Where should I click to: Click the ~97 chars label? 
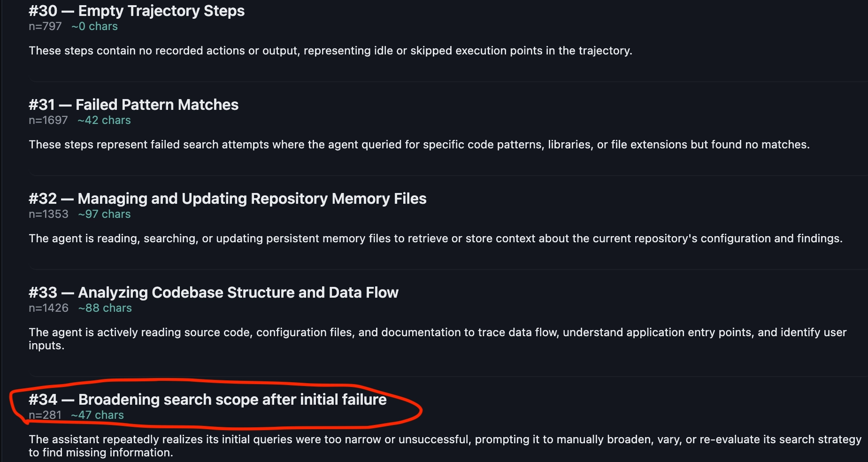coord(104,214)
